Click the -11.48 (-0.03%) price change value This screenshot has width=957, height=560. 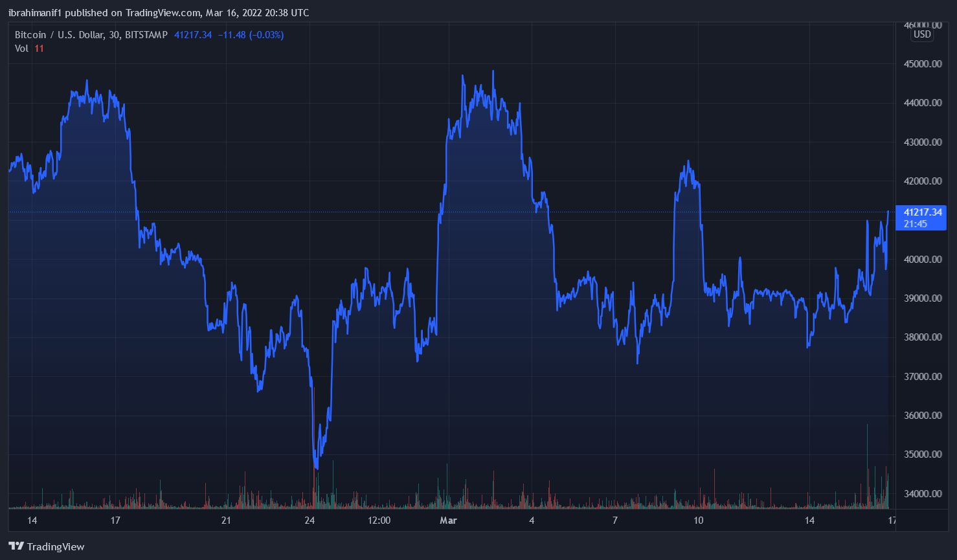tap(251, 35)
